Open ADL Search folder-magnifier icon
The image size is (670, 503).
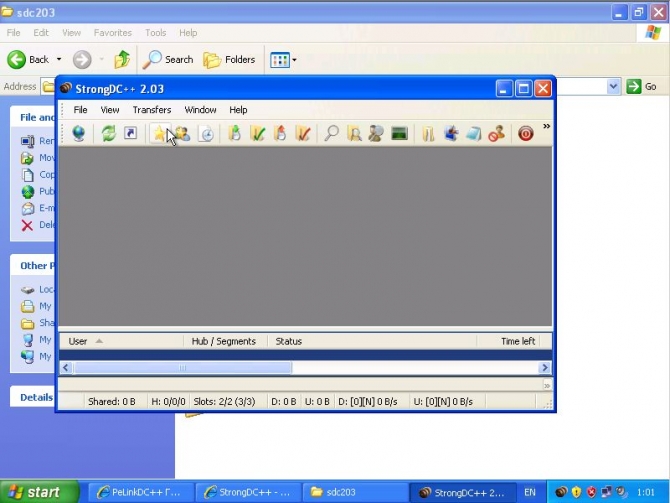pyautogui.click(x=354, y=134)
